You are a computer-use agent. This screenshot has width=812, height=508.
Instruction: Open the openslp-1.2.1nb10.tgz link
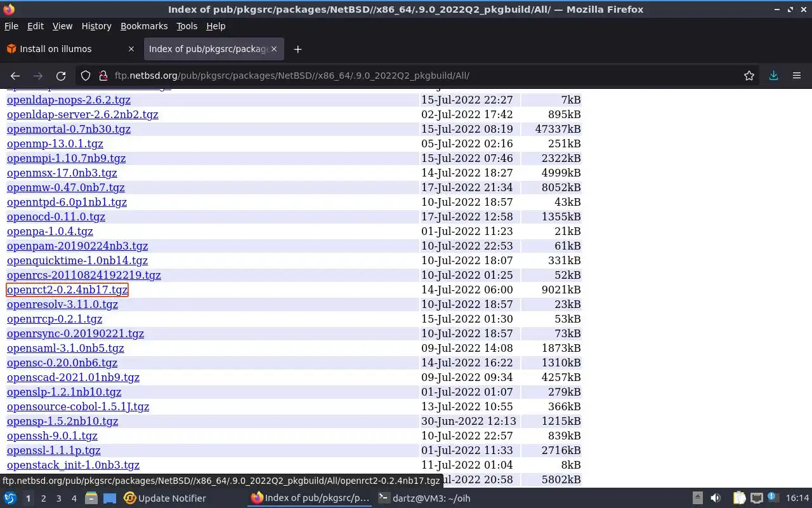click(64, 392)
